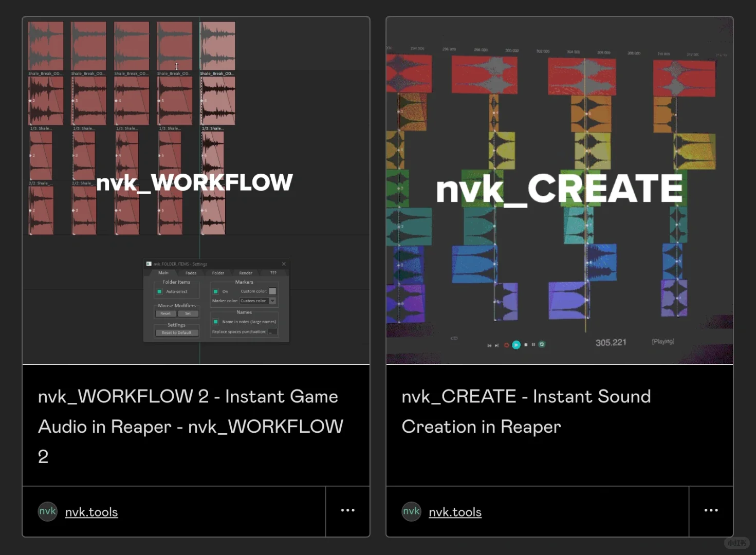The width and height of the screenshot is (756, 555).
Task: Switch to the Main tab
Action: 163,273
